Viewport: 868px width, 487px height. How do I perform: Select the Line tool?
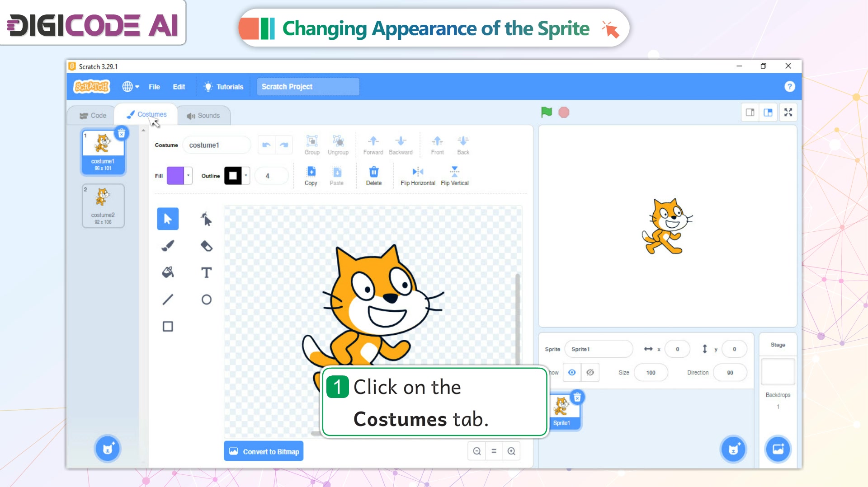[168, 300]
